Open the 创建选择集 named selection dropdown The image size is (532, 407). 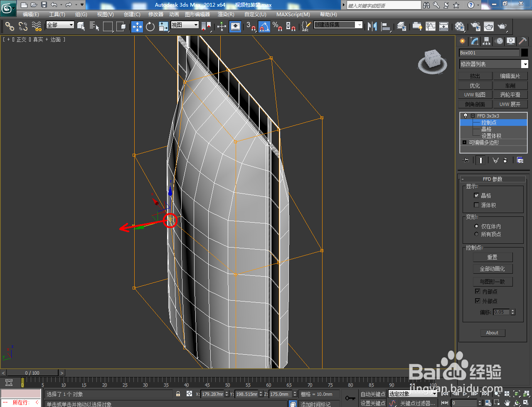tap(338, 25)
